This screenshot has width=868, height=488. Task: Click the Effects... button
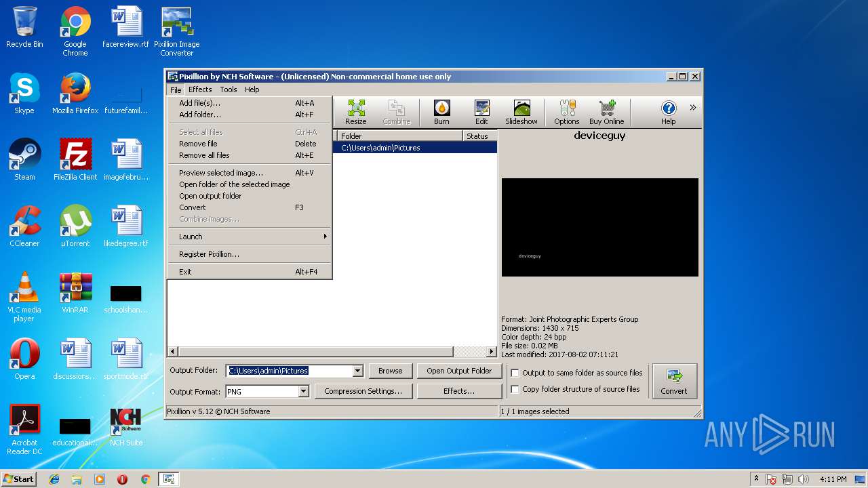tap(459, 391)
